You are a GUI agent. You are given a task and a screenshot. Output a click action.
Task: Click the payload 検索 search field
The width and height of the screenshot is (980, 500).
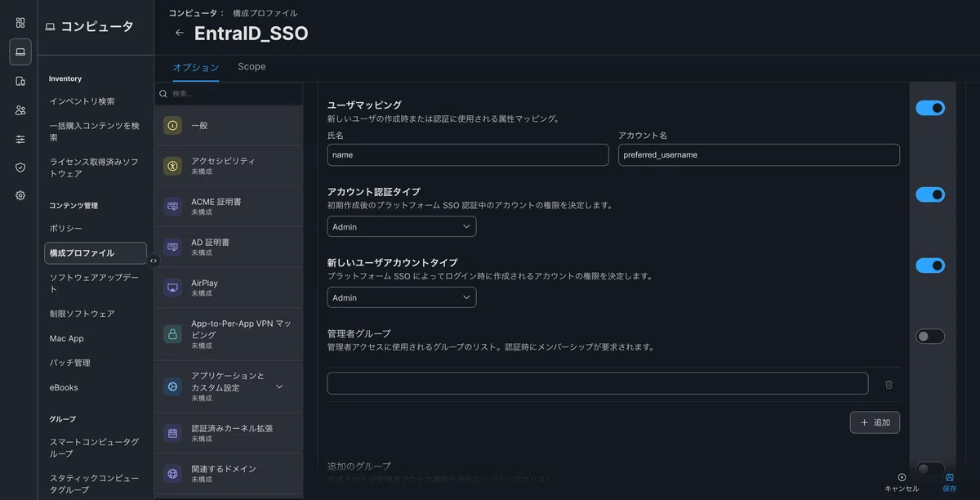pos(229,94)
